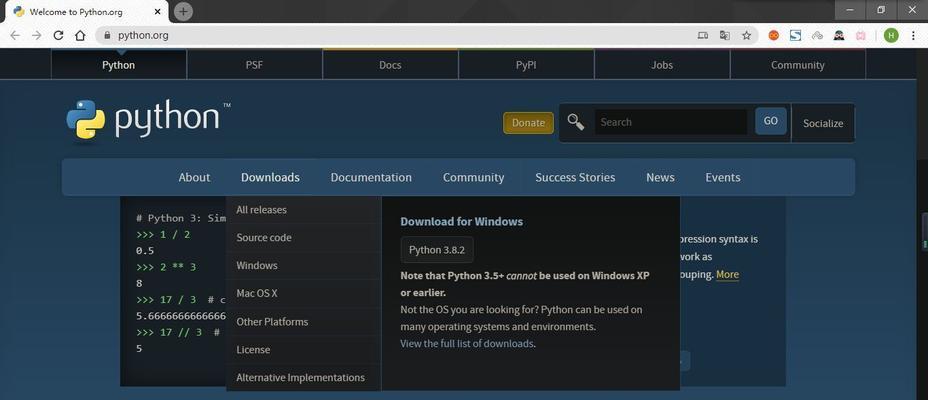This screenshot has height=400, width=928.
Task: Open the Socialize menu
Action: click(823, 123)
